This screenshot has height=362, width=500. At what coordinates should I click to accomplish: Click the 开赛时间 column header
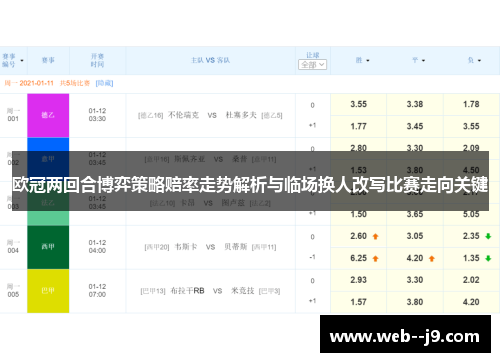tap(97, 60)
